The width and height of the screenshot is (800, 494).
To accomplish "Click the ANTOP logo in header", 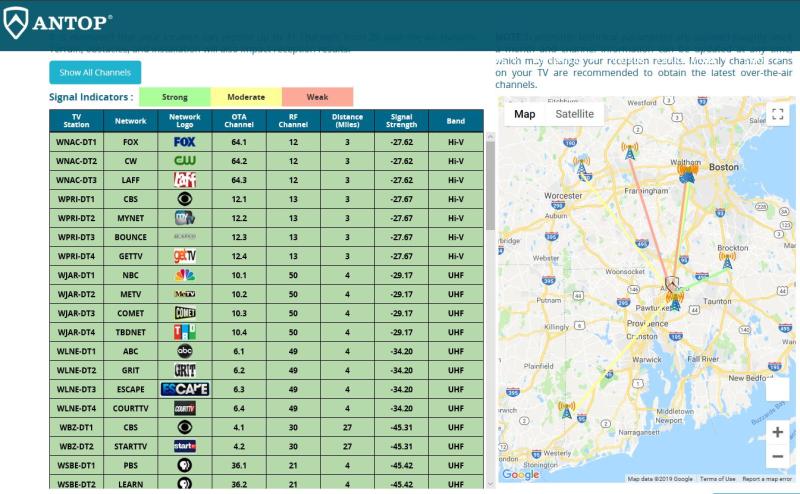I will pos(57,22).
